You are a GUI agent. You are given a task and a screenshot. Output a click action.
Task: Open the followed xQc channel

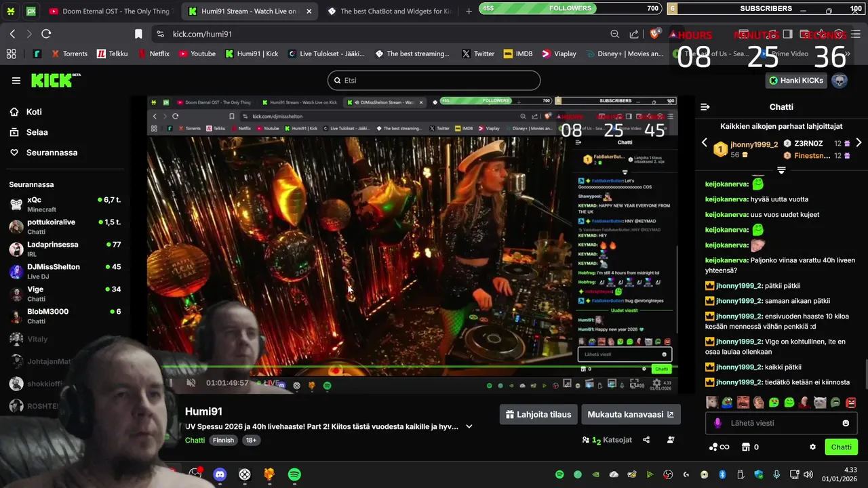tap(65, 204)
